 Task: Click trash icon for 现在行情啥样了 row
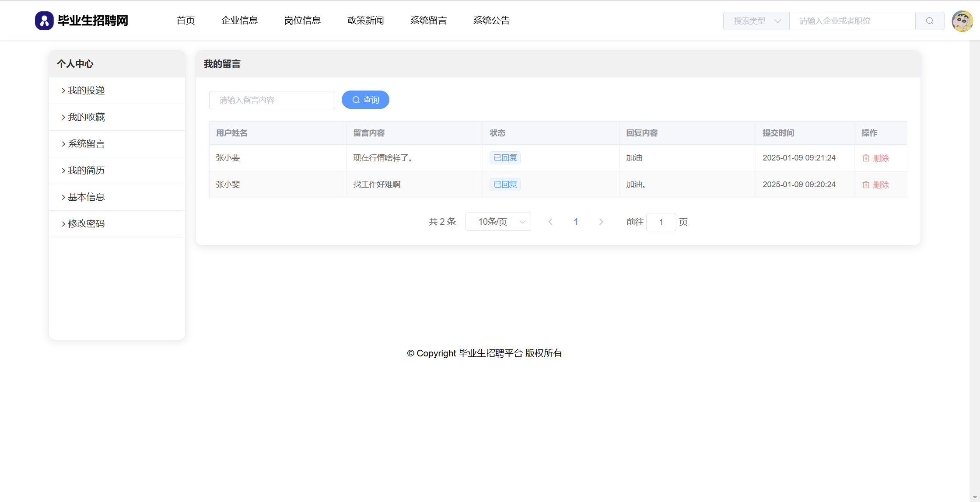click(x=866, y=158)
